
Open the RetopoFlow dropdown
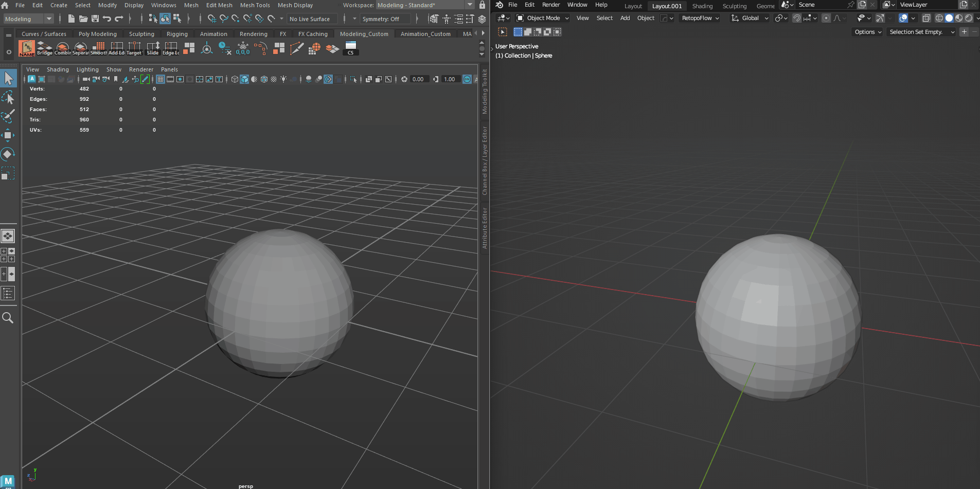700,18
